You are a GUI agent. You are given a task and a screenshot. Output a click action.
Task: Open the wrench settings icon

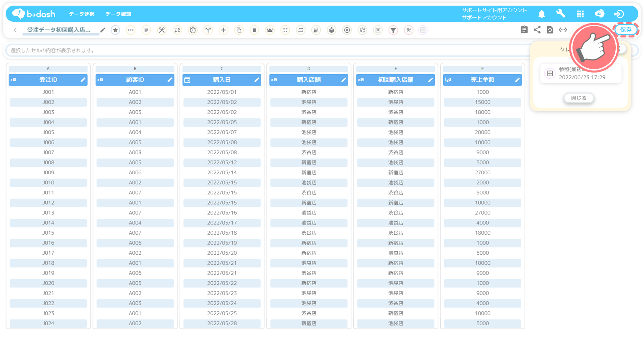pyautogui.click(x=561, y=14)
